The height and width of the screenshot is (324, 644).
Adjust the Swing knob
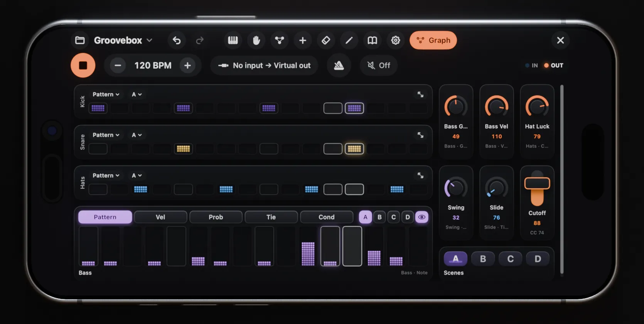coord(456,187)
